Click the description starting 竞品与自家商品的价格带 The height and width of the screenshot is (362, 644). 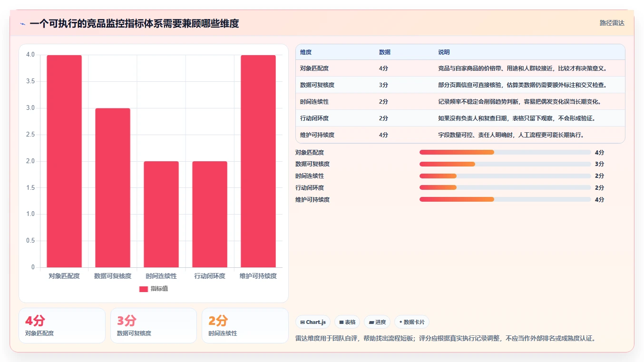pyautogui.click(x=522, y=68)
